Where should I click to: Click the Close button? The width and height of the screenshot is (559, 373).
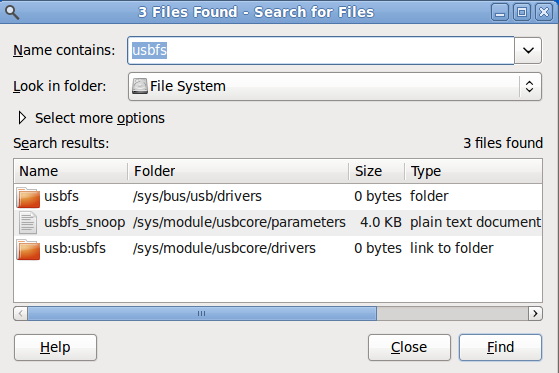coord(409,347)
